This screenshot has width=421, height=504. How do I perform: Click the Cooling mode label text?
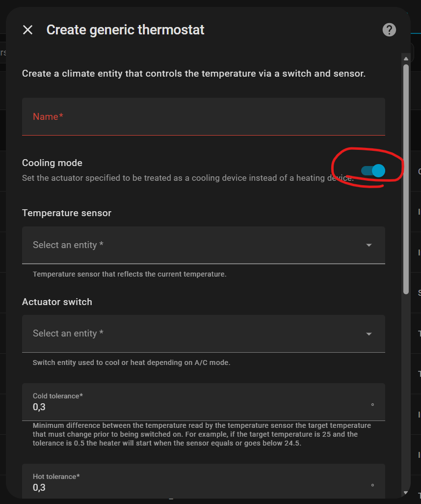(52, 163)
